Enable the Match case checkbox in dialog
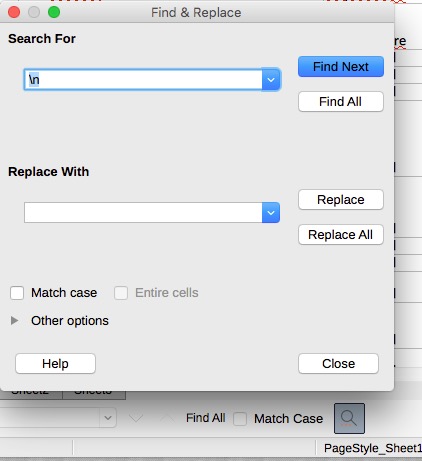422x461 pixels. [x=17, y=293]
